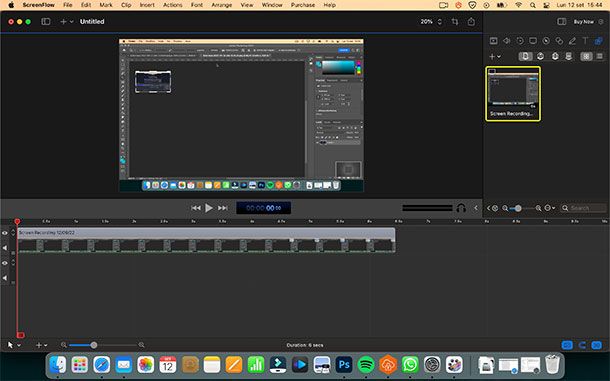Toggle the first blue timeline button
This screenshot has height=381, width=610.
click(x=568, y=345)
